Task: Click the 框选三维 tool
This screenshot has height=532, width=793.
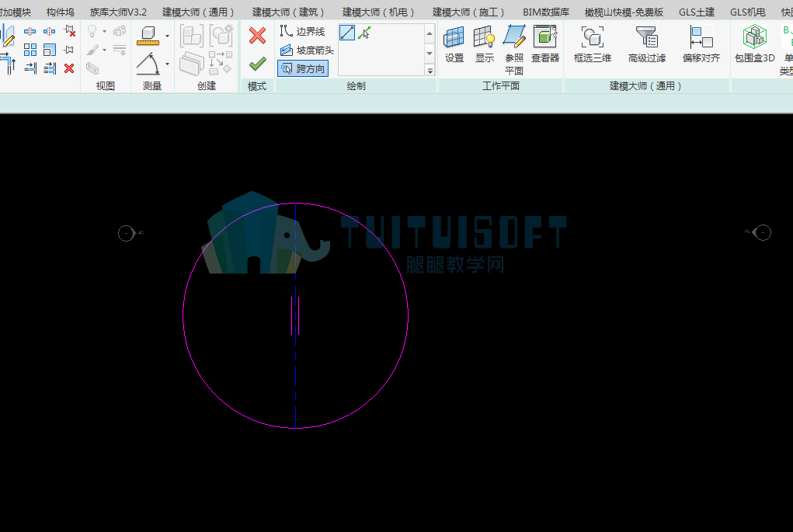Action: tap(592, 44)
